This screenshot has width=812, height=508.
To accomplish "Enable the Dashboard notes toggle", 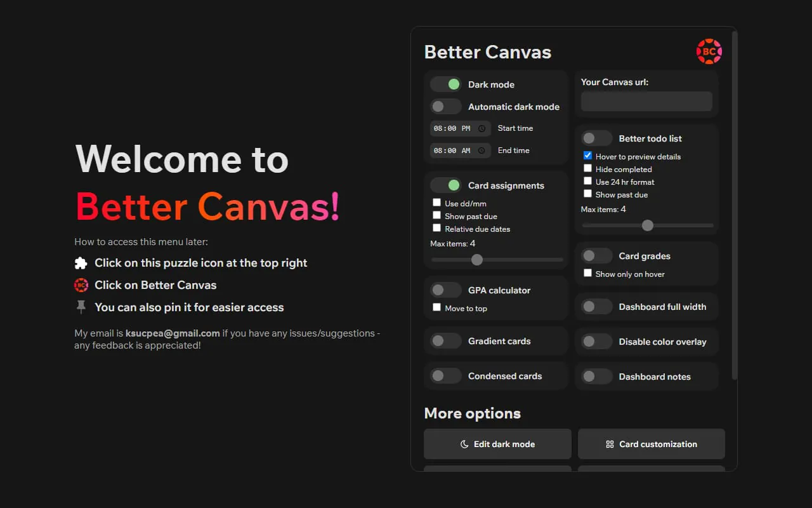I will [x=596, y=376].
